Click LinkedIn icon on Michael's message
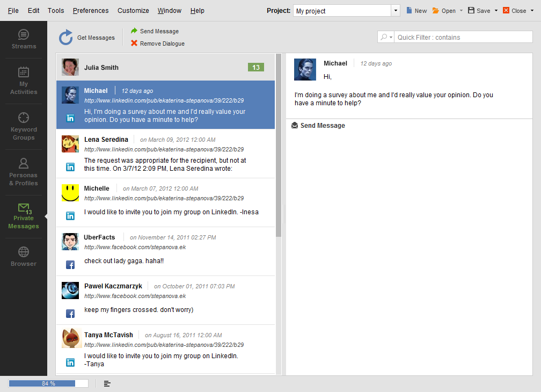 click(x=70, y=118)
